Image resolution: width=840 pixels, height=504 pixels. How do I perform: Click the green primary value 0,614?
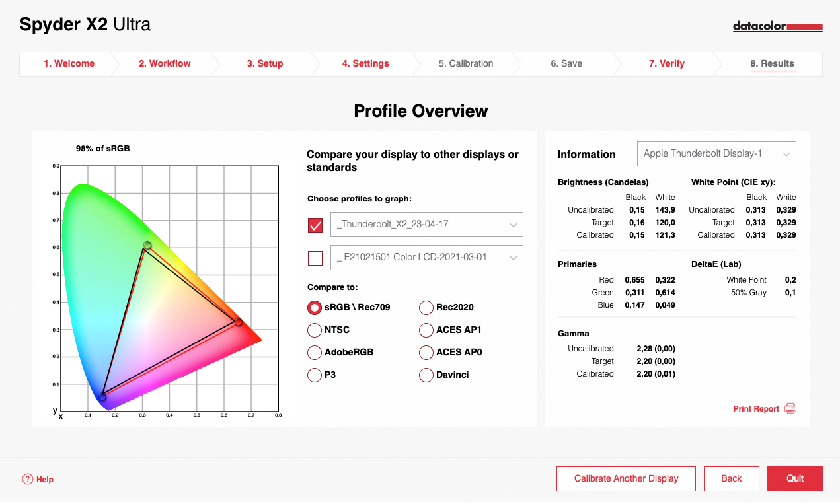tap(665, 293)
